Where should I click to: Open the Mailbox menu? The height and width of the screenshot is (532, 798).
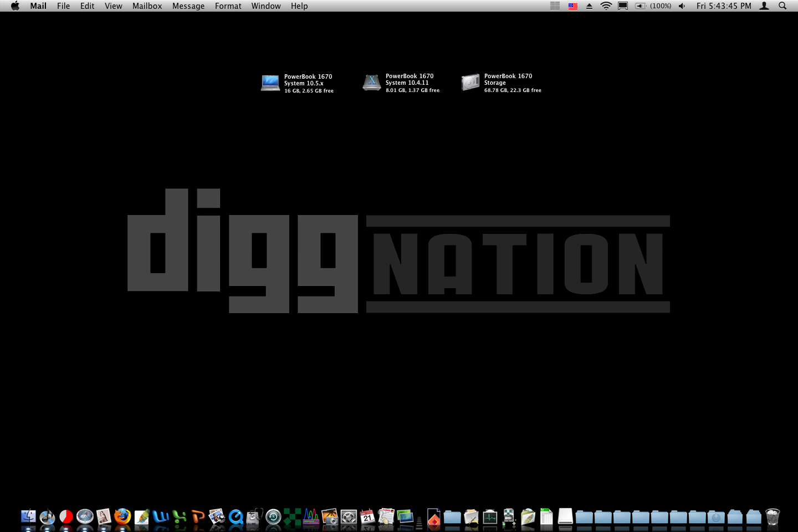point(147,6)
